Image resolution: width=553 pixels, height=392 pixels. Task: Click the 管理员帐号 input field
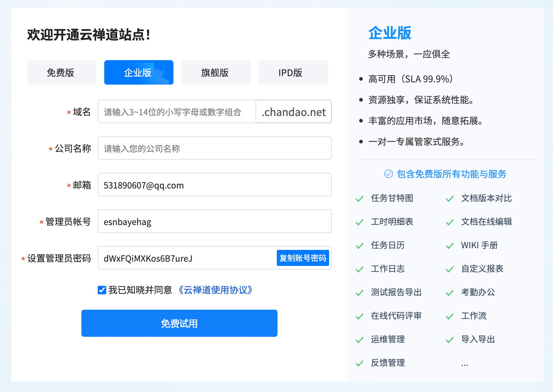(214, 221)
